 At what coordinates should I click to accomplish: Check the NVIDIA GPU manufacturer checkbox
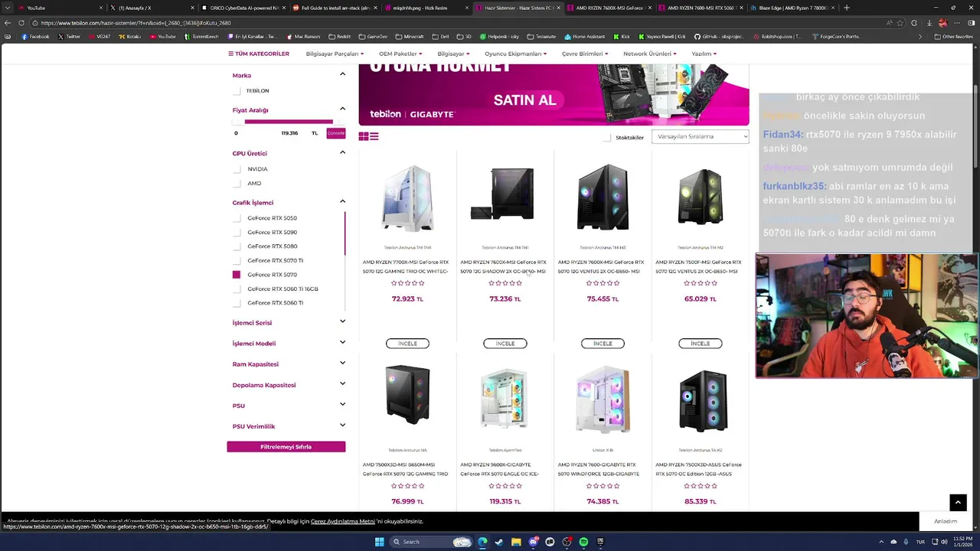(x=237, y=169)
